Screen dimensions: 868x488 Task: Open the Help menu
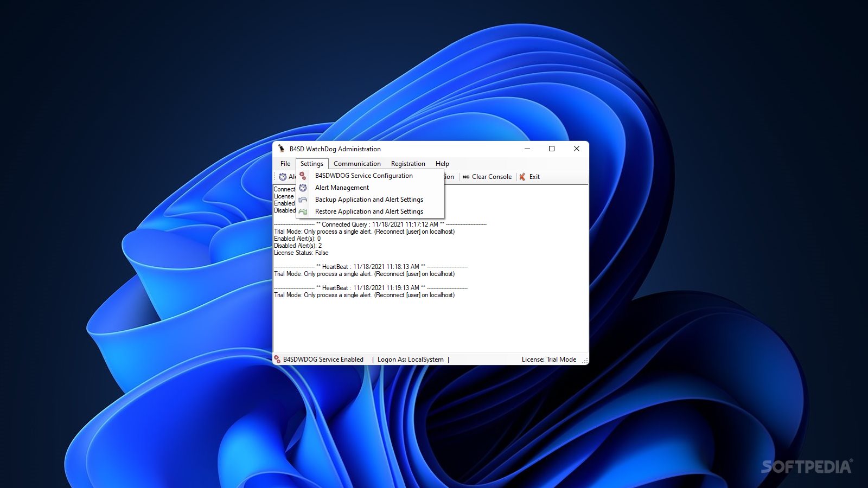pyautogui.click(x=442, y=164)
